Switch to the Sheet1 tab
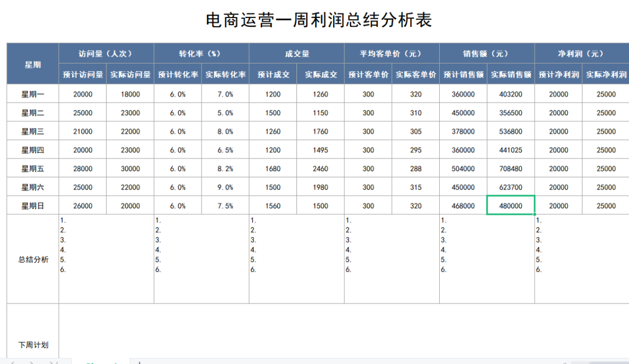 coord(102,361)
